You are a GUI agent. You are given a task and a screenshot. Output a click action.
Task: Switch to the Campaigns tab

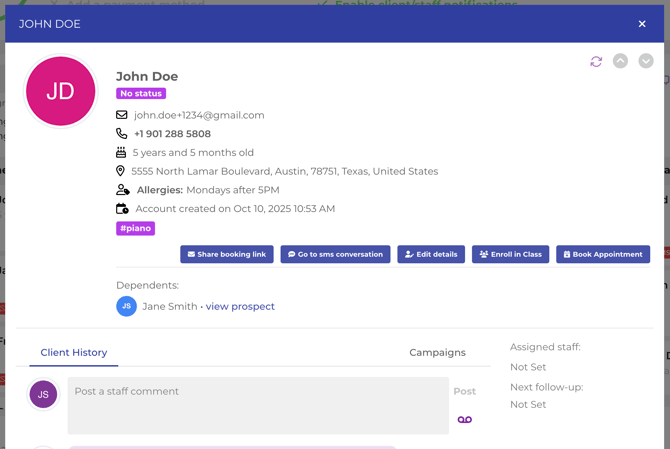point(437,352)
